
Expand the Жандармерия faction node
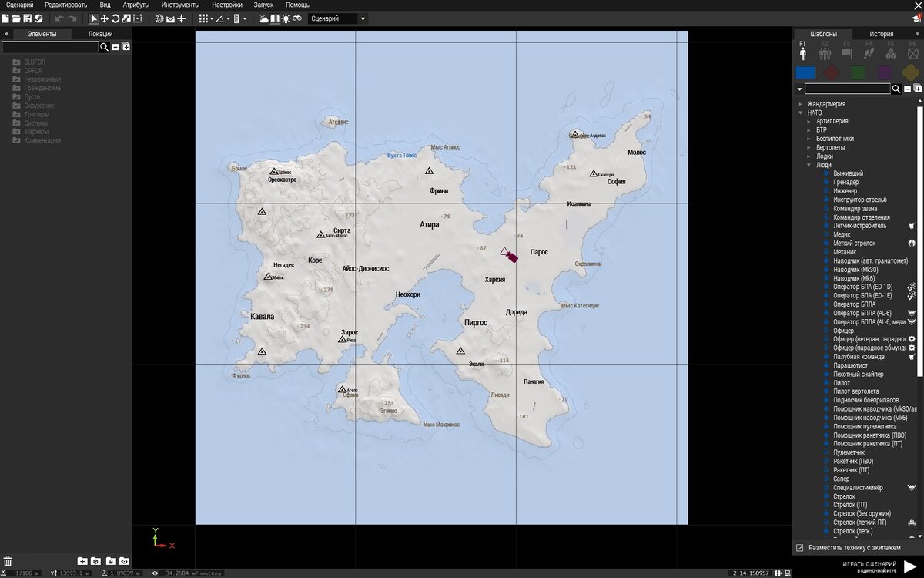click(x=801, y=104)
